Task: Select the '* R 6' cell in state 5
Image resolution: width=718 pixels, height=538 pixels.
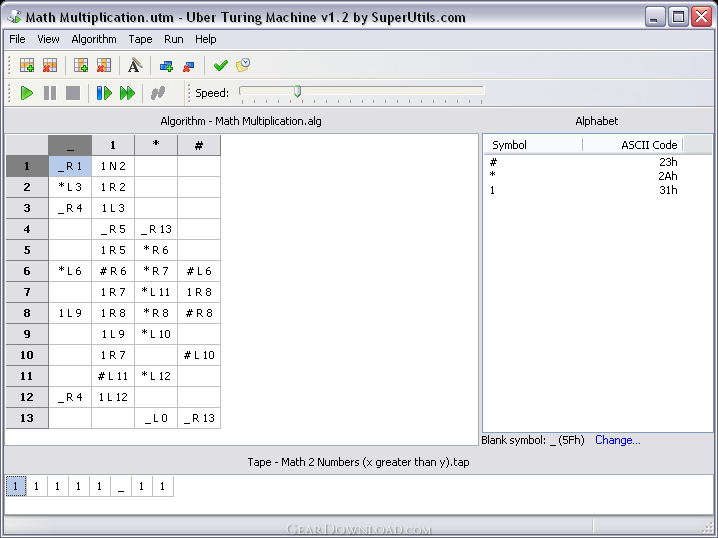Action: 156,250
